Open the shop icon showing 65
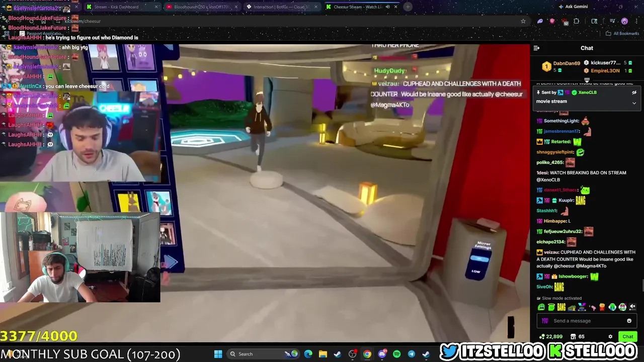 [577, 337]
